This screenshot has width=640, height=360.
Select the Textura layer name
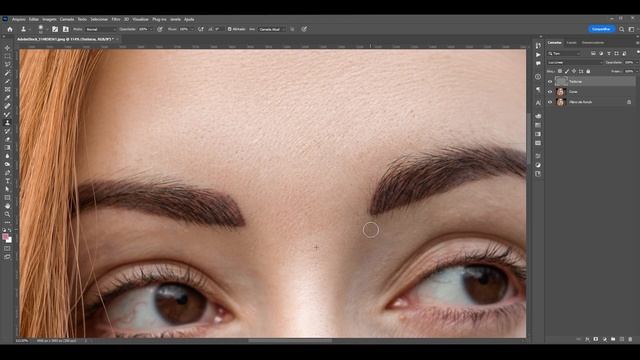click(x=576, y=82)
